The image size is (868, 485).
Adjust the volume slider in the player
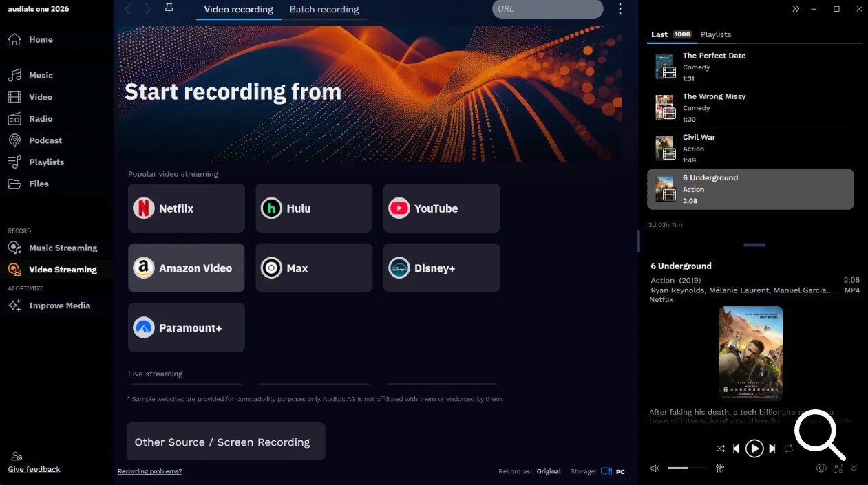point(687,468)
